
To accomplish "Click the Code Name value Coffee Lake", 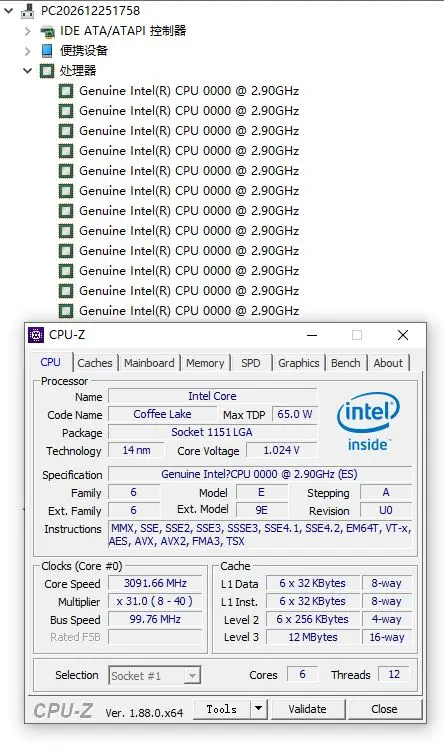I will point(162,414).
